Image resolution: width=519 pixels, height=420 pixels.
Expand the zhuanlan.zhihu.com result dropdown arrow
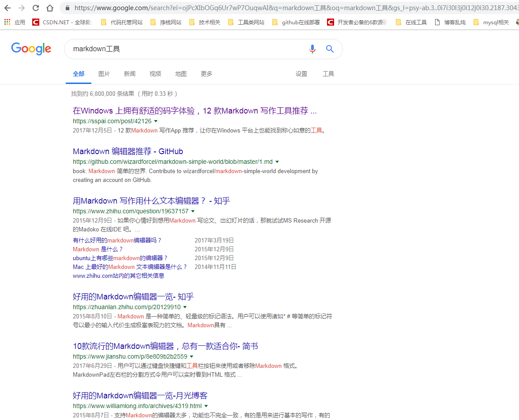pyautogui.click(x=185, y=307)
